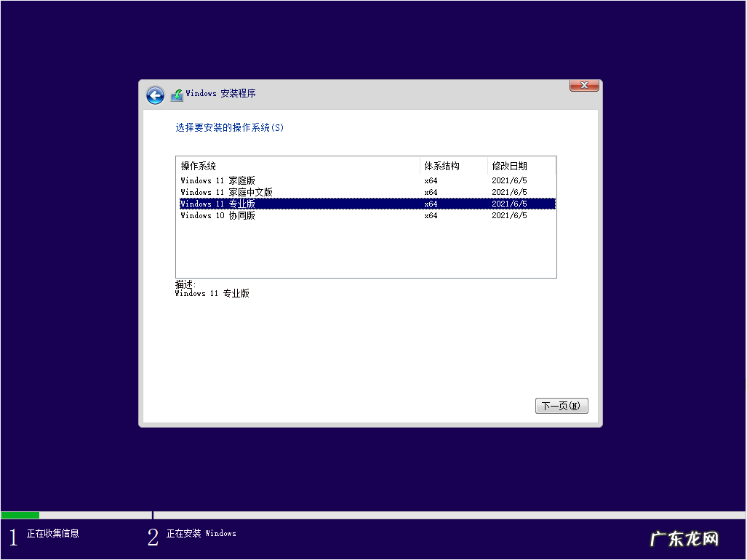Viewport: 747px width, 560px height.
Task: Click the 下一页(N) button to continue
Action: 562,406
